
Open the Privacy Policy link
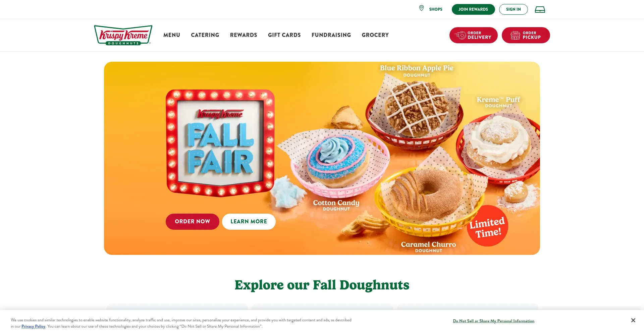click(x=33, y=326)
